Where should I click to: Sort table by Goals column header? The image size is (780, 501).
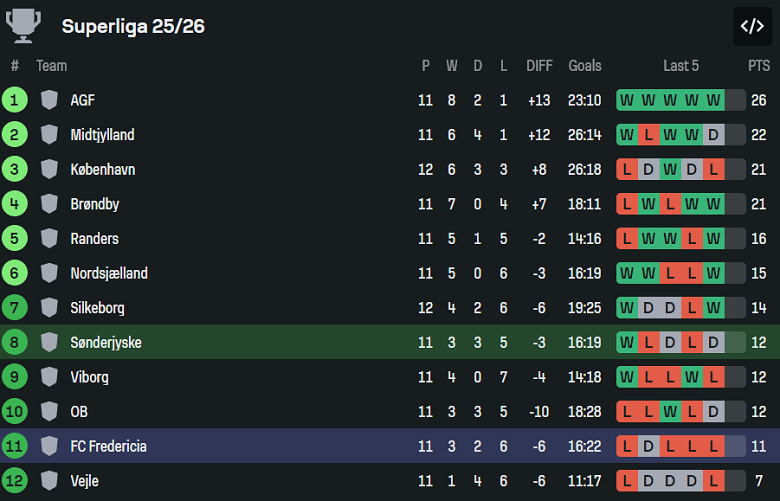click(585, 66)
